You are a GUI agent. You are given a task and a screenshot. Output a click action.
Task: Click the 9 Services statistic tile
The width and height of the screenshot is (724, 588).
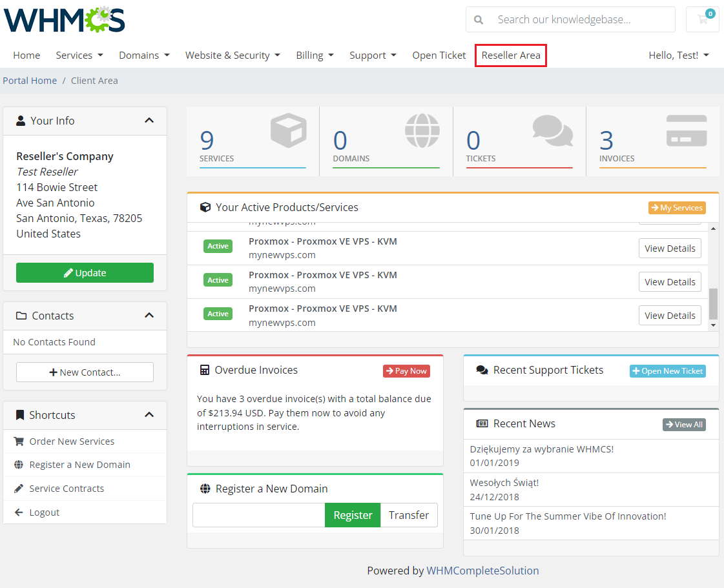click(x=253, y=141)
